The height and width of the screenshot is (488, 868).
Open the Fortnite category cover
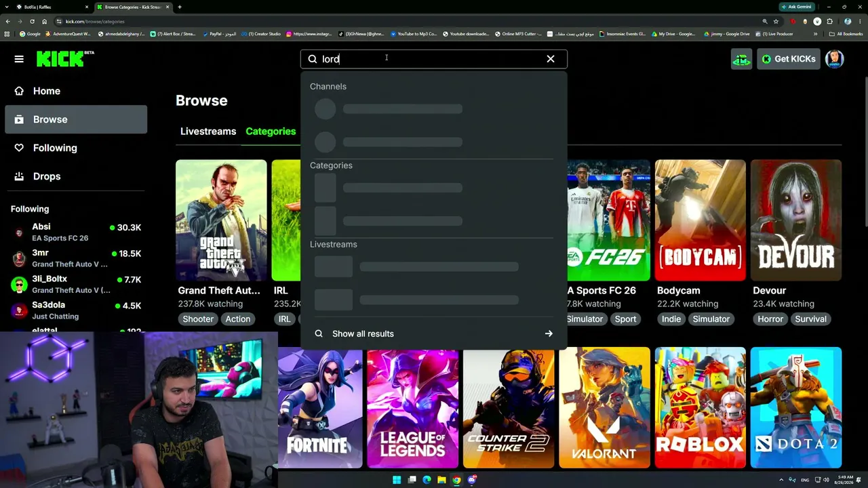click(x=320, y=407)
